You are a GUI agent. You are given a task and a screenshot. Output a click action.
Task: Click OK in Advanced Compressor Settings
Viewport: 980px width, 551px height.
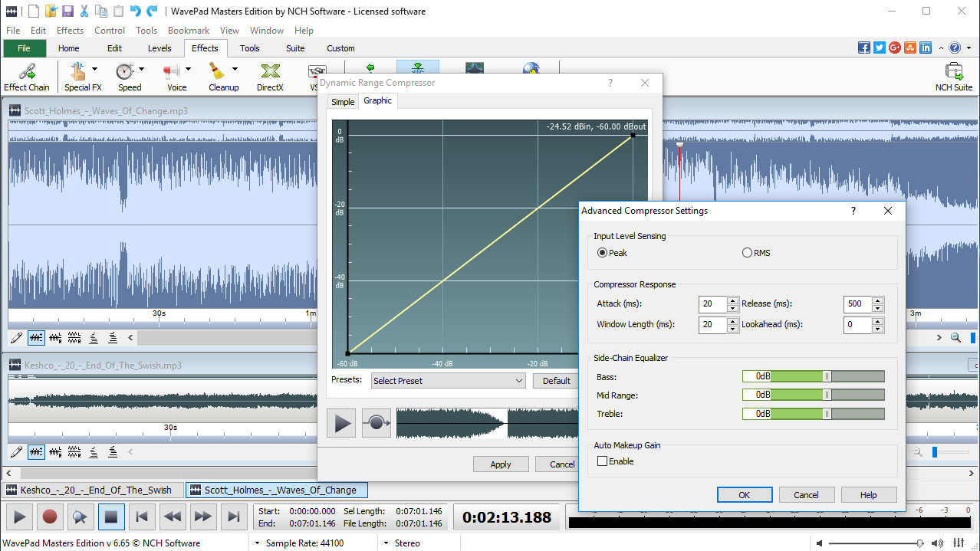tap(745, 495)
